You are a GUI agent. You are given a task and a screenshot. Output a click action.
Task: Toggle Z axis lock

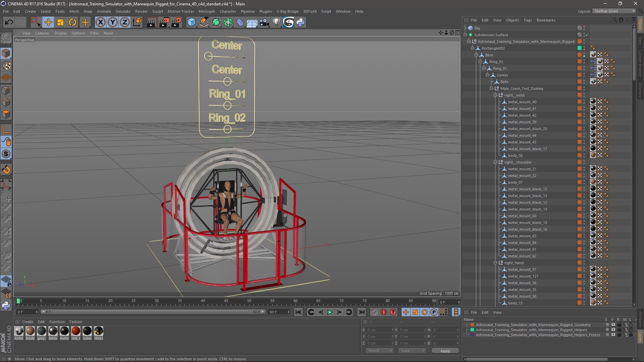tap(125, 22)
